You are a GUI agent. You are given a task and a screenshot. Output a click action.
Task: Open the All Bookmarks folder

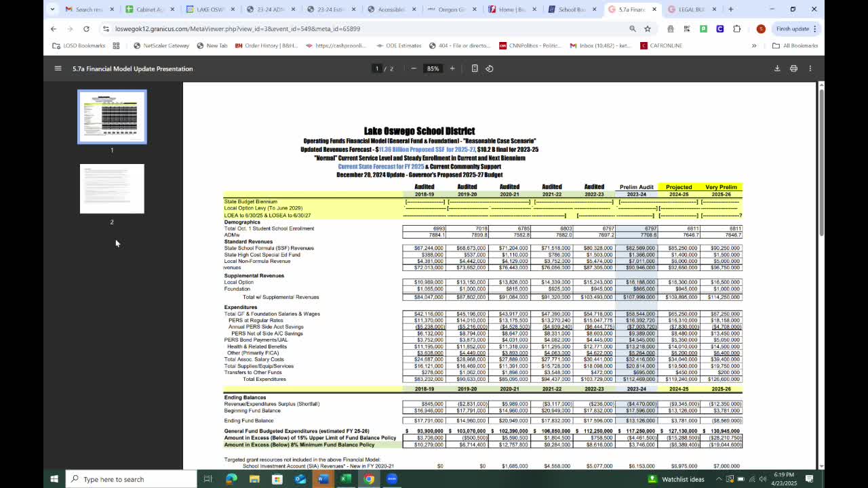[795, 45]
